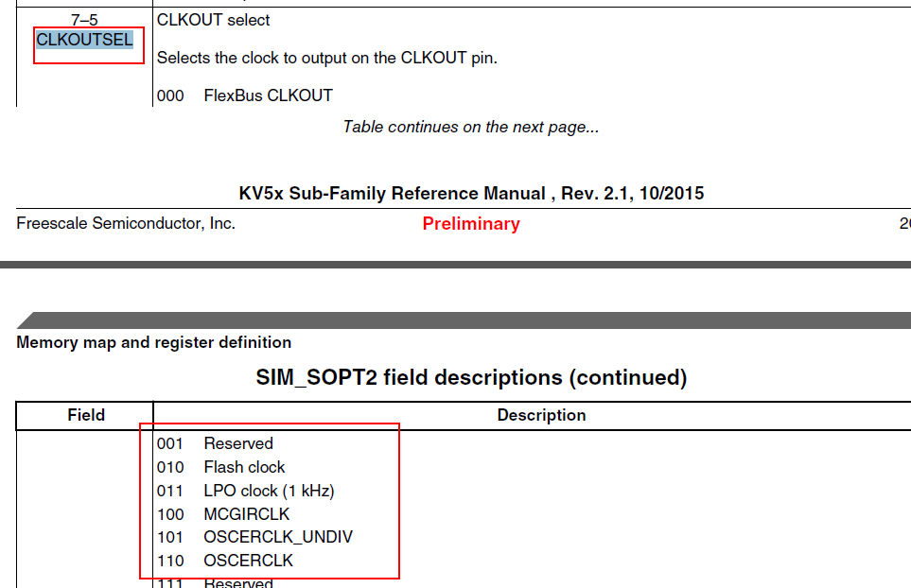
Task: Select the '010 Flash clock' row
Action: click(x=220, y=467)
